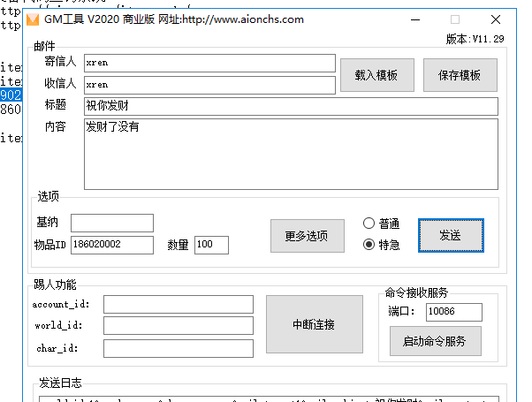Screen dimensions: 532x402
Task: Focus the 寄信人 sender field
Action: [209, 63]
